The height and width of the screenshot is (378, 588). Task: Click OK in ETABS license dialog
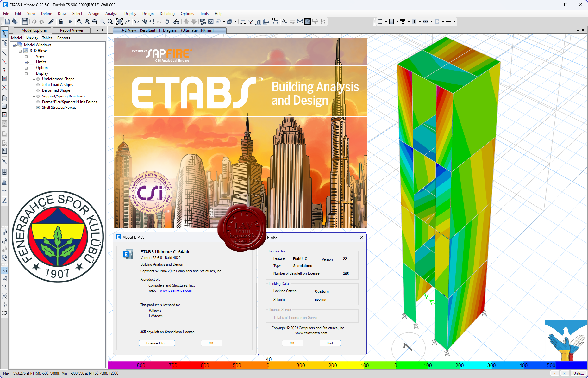292,343
